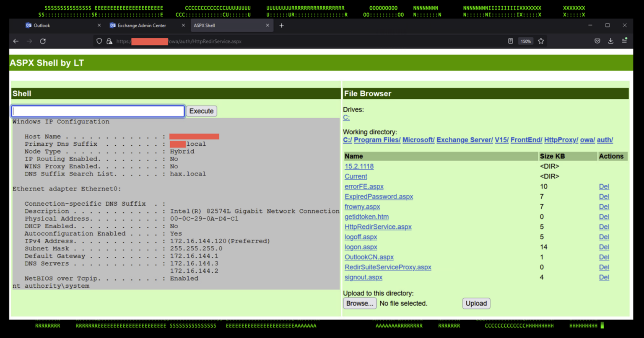Open the tracking protection shield
This screenshot has width=644, height=338.
[99, 41]
